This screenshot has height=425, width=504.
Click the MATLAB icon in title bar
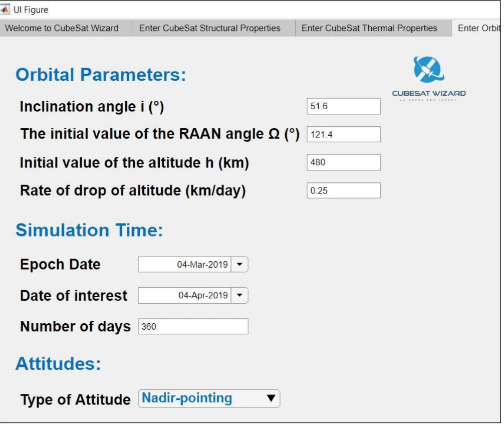click(7, 10)
